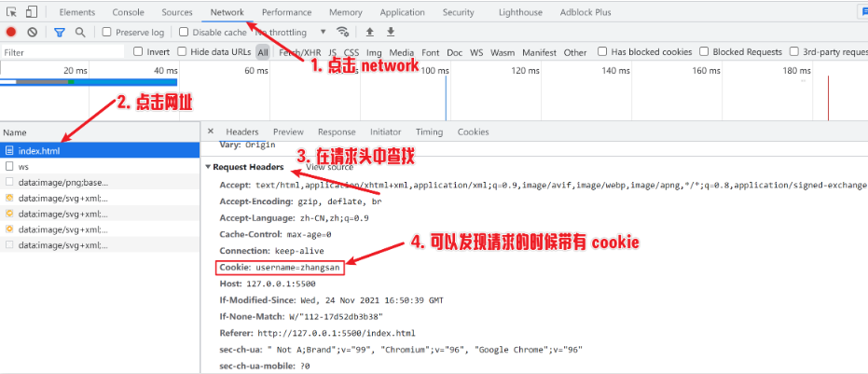Select the ws request row

[100, 166]
